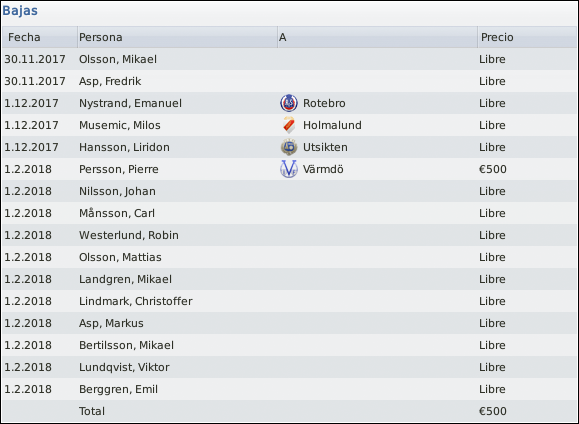The image size is (579, 424).
Task: Open player Lindmark, Christoffer
Action: click(136, 301)
